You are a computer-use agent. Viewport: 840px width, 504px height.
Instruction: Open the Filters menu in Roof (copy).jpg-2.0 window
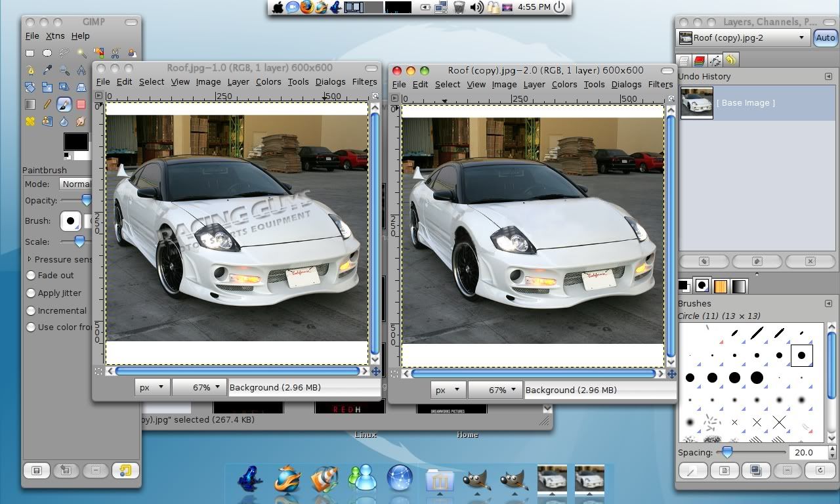pyautogui.click(x=660, y=85)
